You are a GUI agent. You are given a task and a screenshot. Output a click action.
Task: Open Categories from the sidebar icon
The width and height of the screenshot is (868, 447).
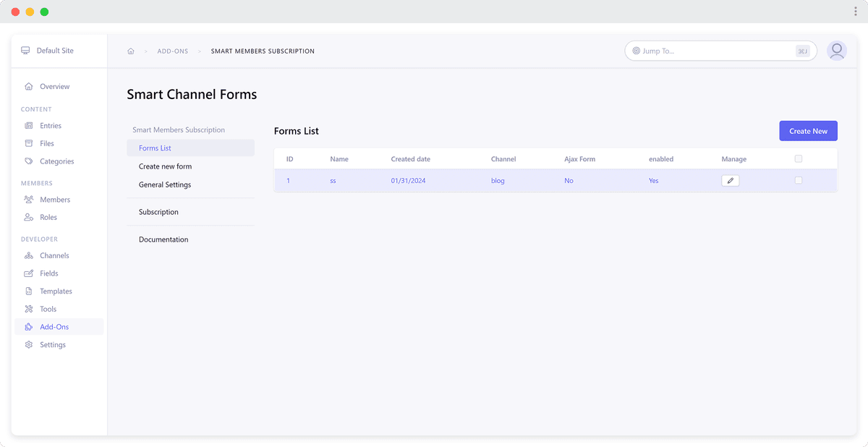[28, 161]
